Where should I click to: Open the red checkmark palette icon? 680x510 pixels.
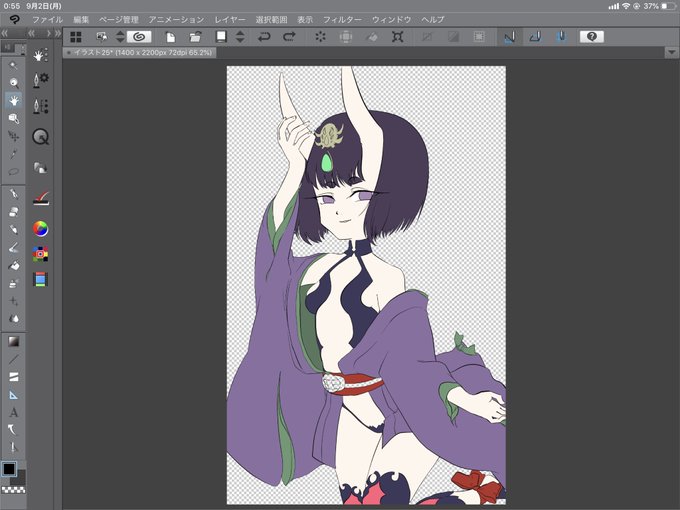coord(40,198)
